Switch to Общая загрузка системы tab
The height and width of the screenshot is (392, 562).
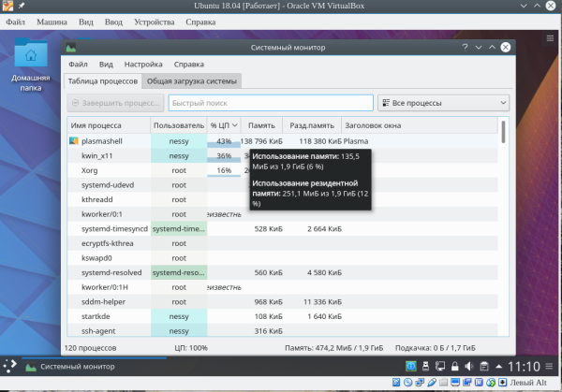coord(192,81)
